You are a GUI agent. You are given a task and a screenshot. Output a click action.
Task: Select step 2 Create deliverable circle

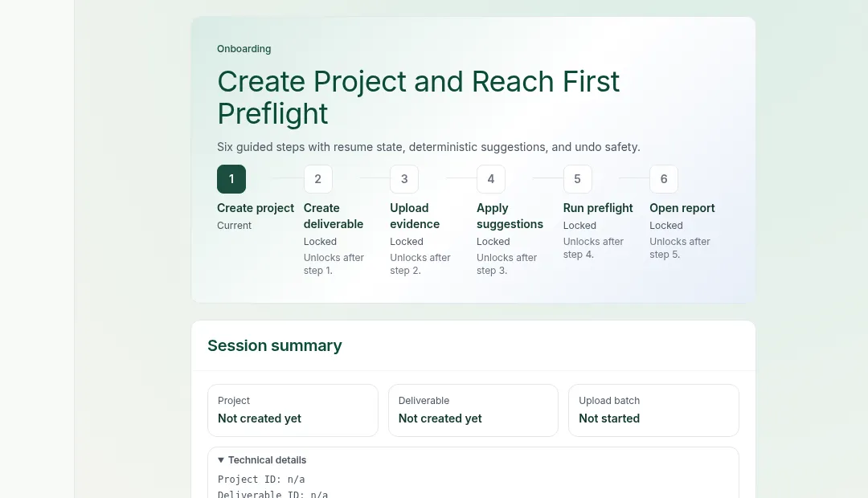317,179
